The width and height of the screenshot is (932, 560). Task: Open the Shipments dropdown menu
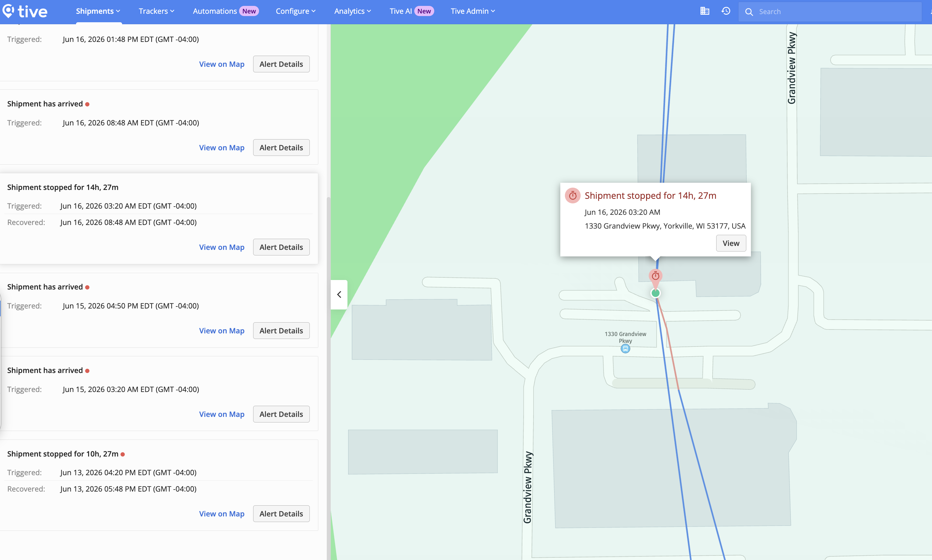click(x=98, y=11)
